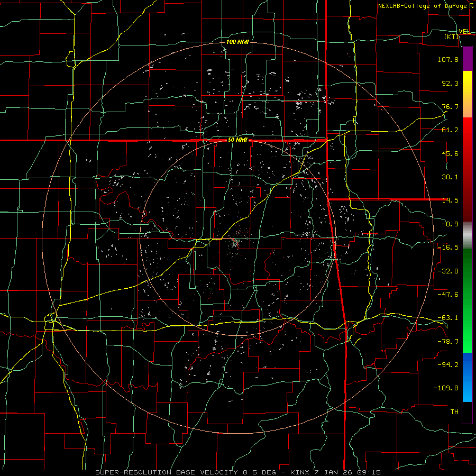
Task: Pick the purple segment of velocity color bar
Action: click(467, 59)
